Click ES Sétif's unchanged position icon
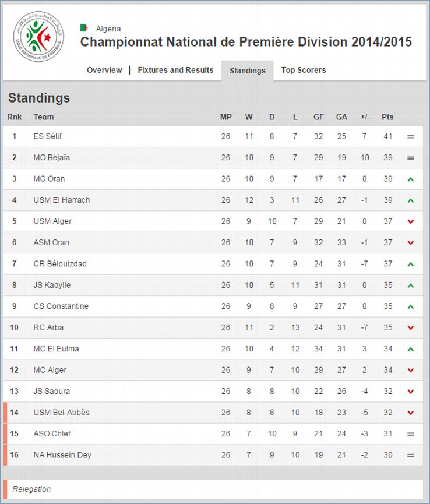 tap(410, 137)
